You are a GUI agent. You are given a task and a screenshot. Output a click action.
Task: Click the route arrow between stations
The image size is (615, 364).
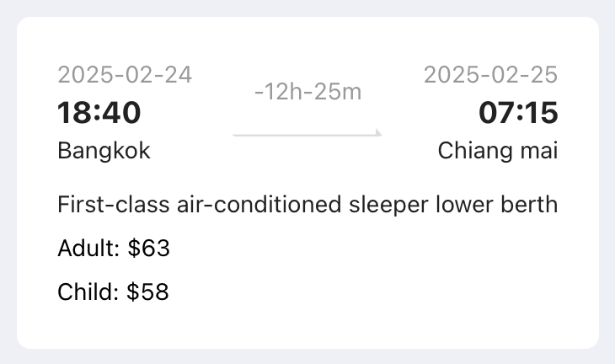point(307,133)
